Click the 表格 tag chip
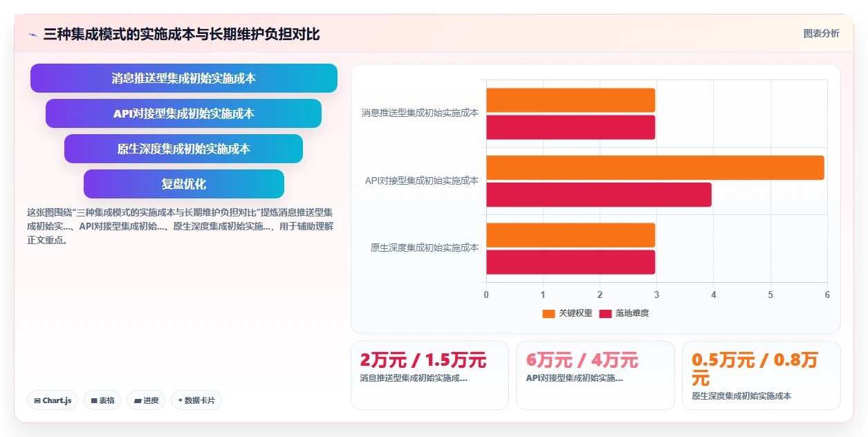This screenshot has height=437, width=868. tap(102, 400)
